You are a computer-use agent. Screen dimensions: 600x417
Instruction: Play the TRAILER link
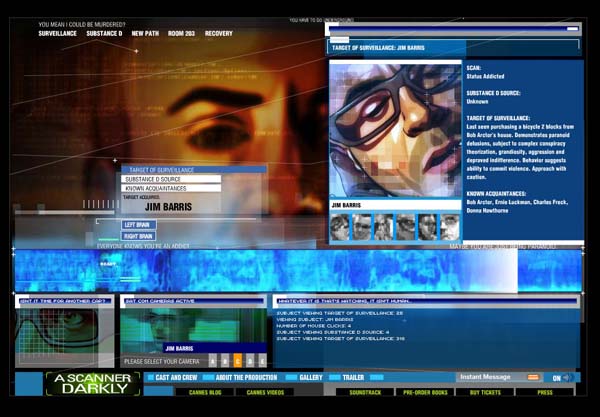pos(353,378)
